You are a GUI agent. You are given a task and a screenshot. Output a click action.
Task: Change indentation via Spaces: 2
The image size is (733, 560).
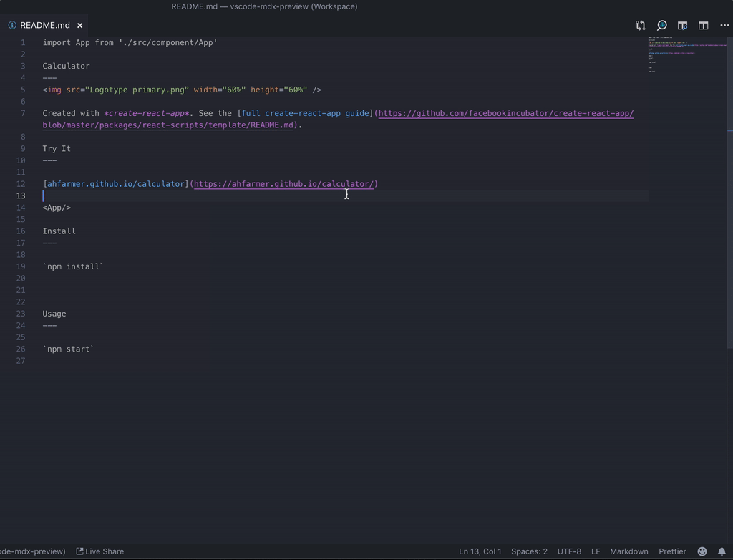click(529, 551)
